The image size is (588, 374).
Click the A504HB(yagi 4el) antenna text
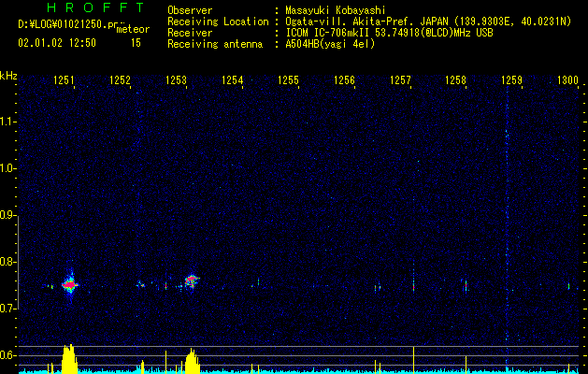pos(330,44)
